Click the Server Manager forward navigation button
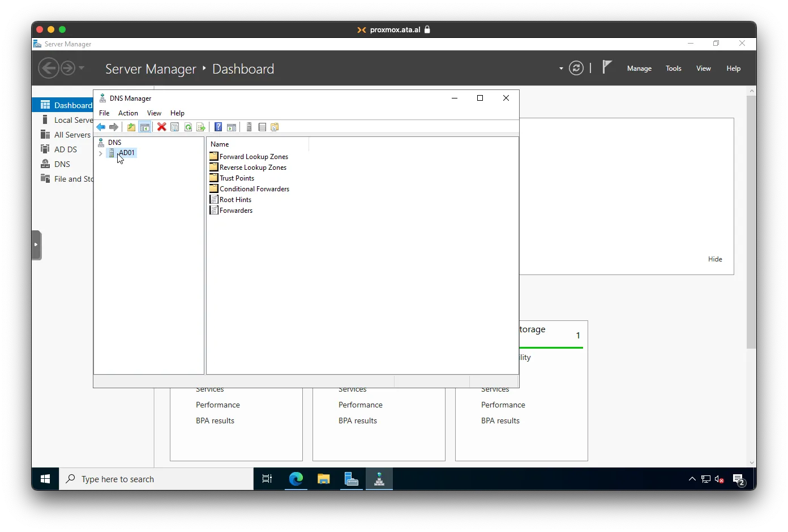The width and height of the screenshot is (788, 532). [67, 68]
